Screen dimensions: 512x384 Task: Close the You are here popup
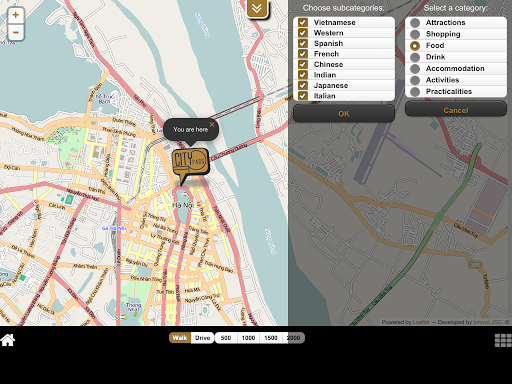[x=212, y=124]
